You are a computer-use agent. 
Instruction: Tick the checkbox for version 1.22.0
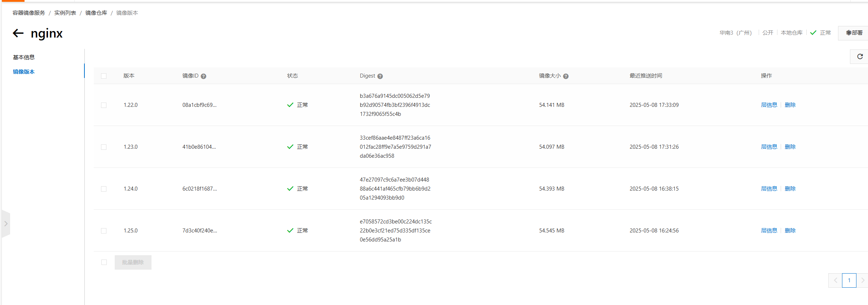point(104,105)
